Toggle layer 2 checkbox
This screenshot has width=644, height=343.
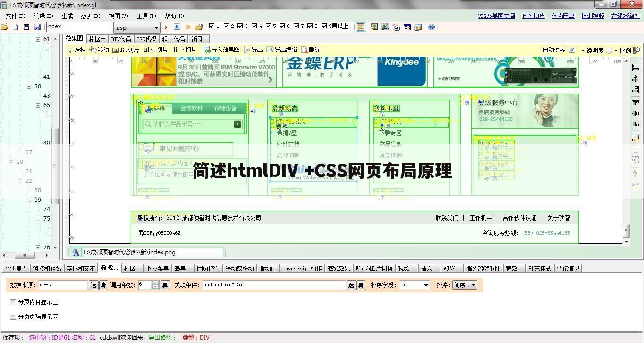(226, 26)
